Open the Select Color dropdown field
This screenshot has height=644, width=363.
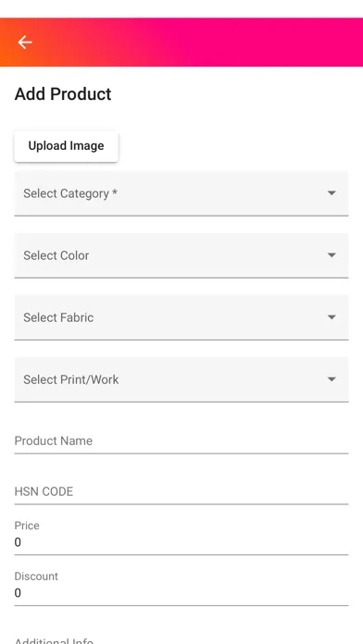point(181,255)
